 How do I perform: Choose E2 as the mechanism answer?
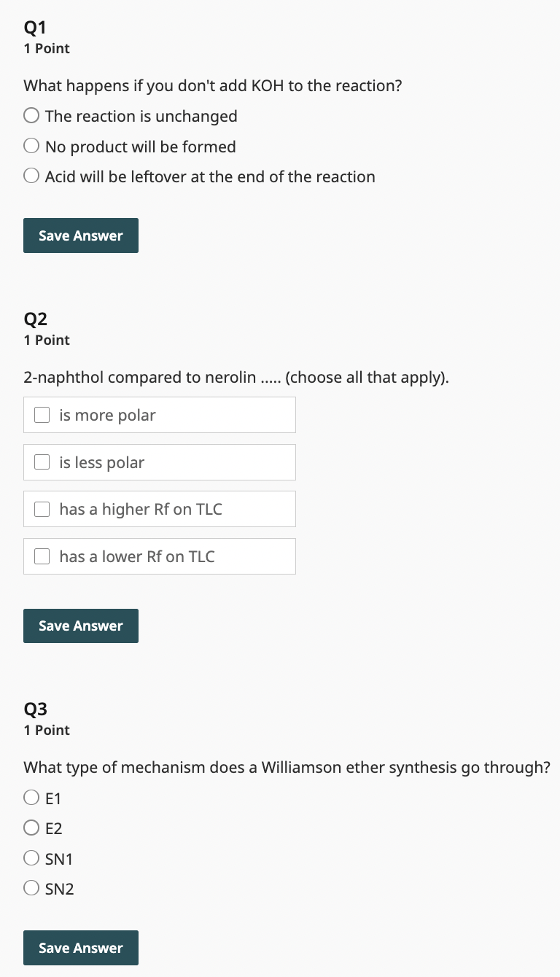[31, 828]
